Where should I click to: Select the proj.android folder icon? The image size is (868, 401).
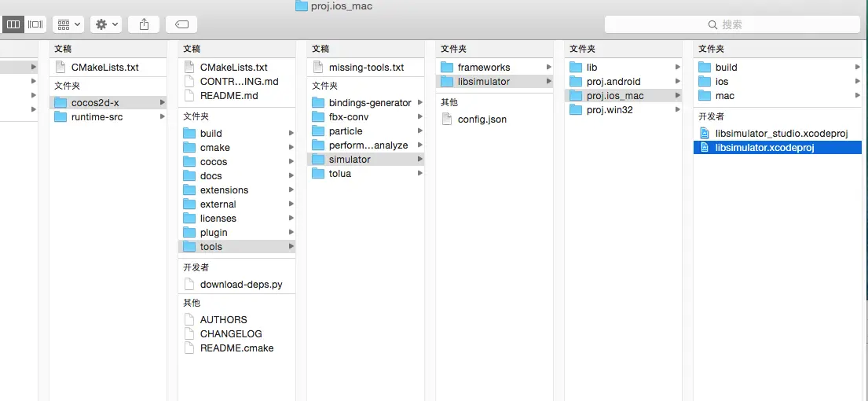coord(577,82)
